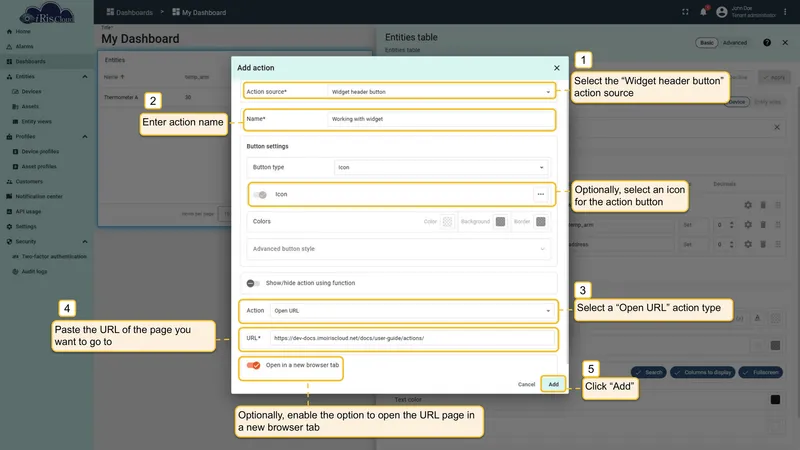Click the Home icon in sidebar
This screenshot has width=800, height=450.
pyautogui.click(x=9, y=32)
